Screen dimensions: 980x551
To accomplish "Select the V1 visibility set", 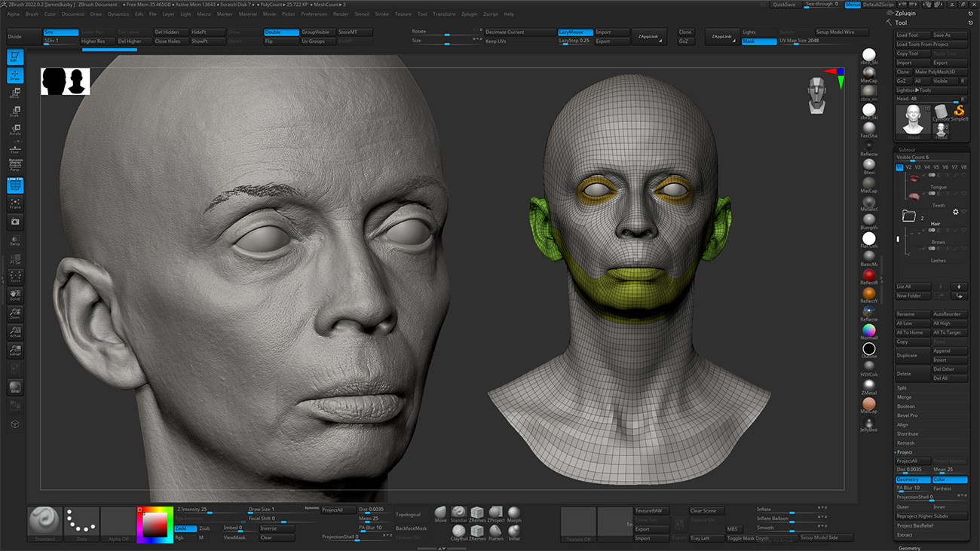I will point(899,167).
